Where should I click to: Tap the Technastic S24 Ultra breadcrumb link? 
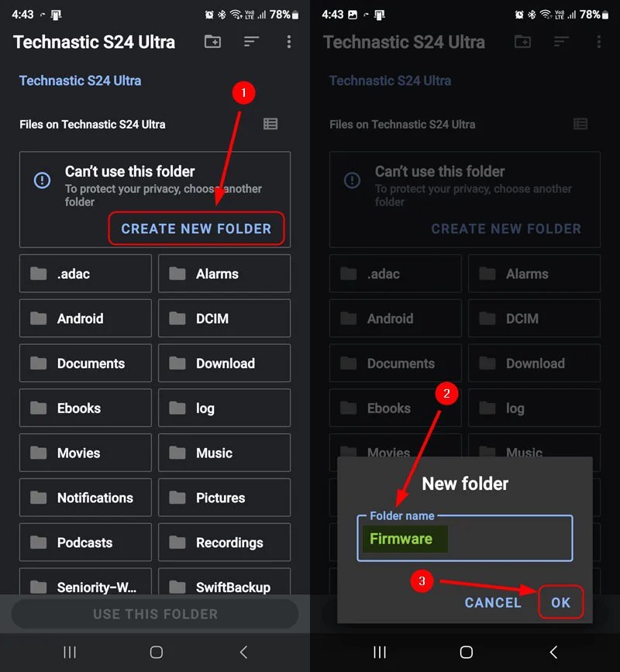(x=80, y=81)
